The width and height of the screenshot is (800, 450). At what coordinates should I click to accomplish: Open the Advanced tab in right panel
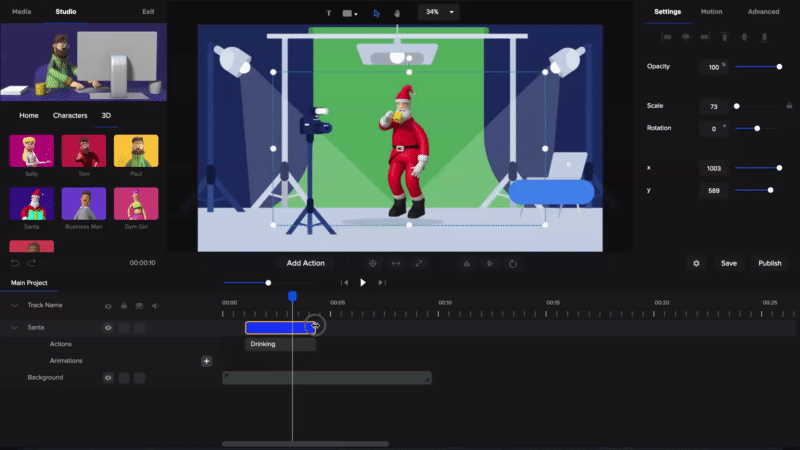click(763, 11)
